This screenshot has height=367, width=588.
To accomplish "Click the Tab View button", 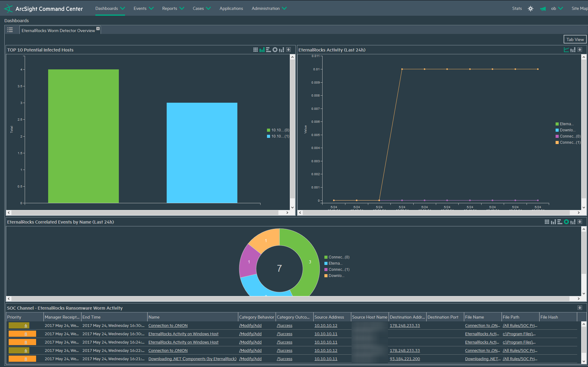I will coord(575,39).
